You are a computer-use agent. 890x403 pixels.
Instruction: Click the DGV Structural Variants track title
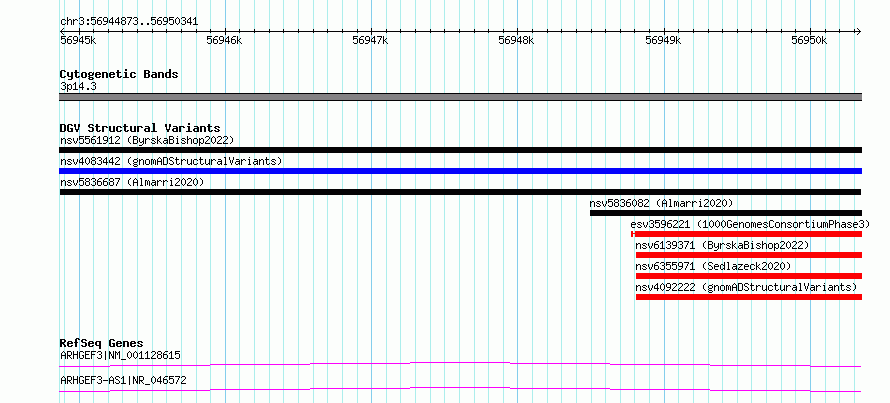(x=140, y=128)
